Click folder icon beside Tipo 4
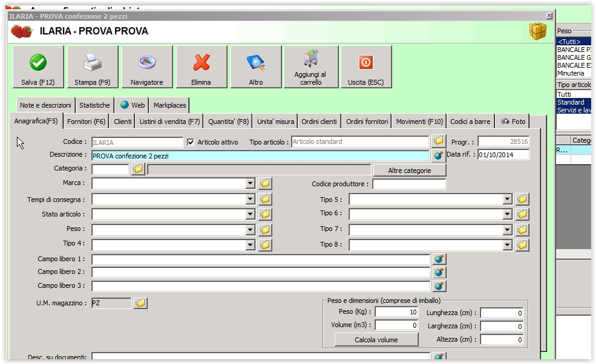 tap(265, 245)
